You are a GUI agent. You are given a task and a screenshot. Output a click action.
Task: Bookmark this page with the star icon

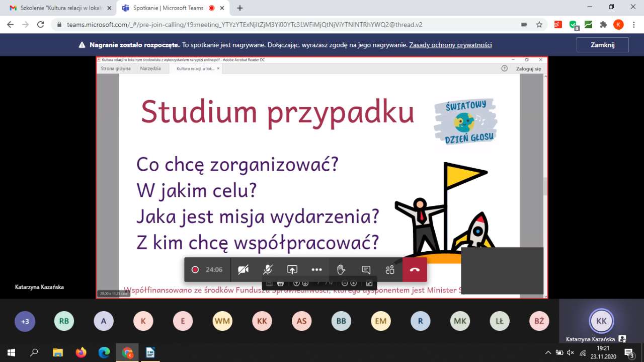pos(539,24)
